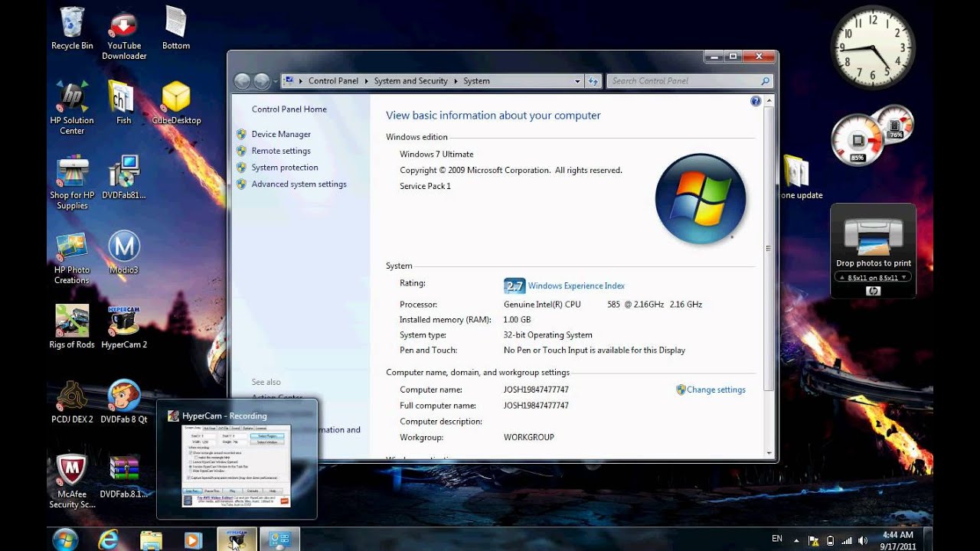Launch HyperCam 2 desktop shortcut

click(124, 327)
